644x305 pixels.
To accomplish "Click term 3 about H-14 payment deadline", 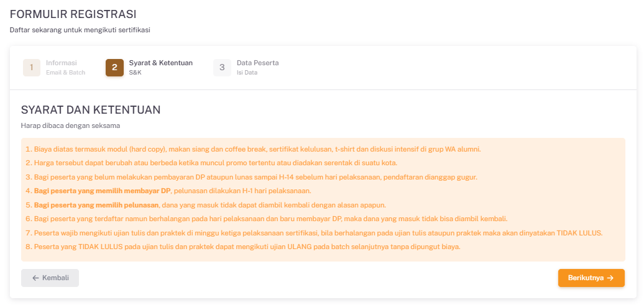I will pyautogui.click(x=251, y=177).
